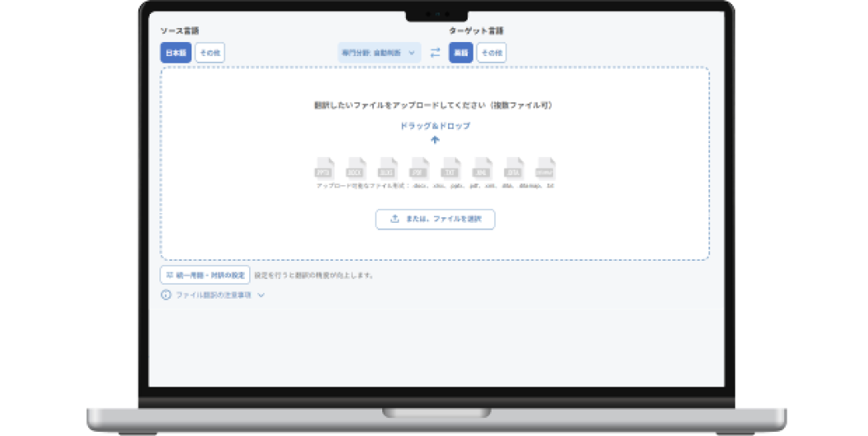The image size is (868, 436).
Task: Click the upward arrow under ドラッグ&ドロップ
Action: tap(435, 140)
